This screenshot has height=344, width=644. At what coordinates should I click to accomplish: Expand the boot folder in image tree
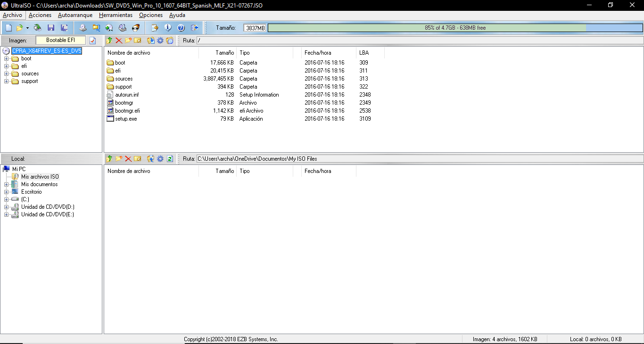coord(7,58)
